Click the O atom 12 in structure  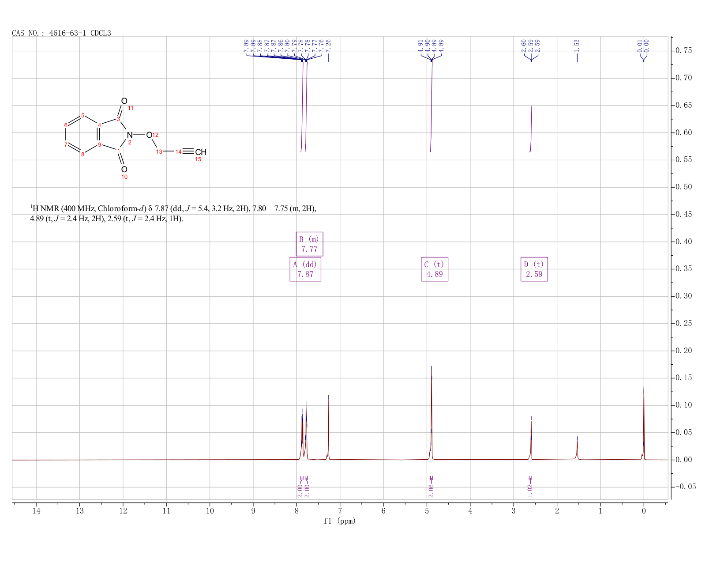pyautogui.click(x=149, y=135)
